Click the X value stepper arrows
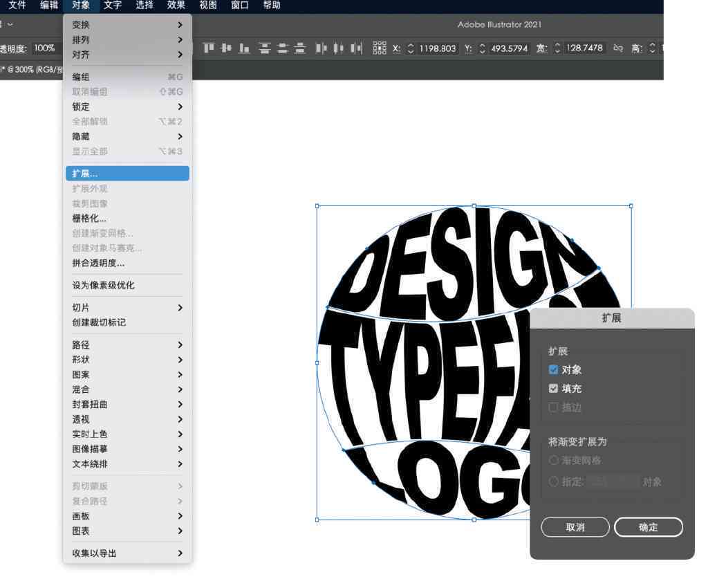708x588 pixels. click(411, 48)
